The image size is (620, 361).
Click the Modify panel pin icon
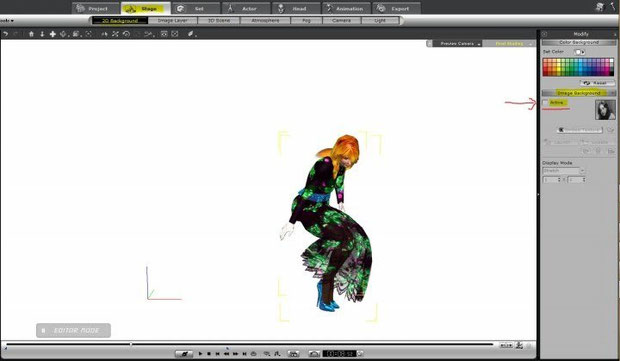click(544, 34)
